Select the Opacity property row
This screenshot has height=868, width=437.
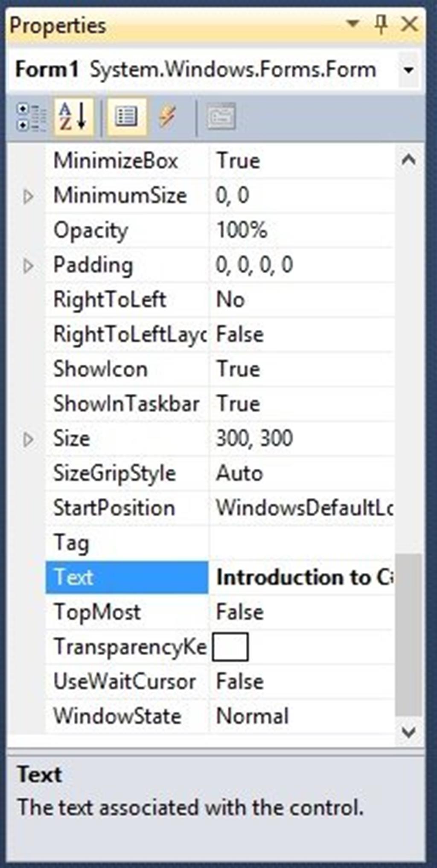pyautogui.click(x=127, y=231)
